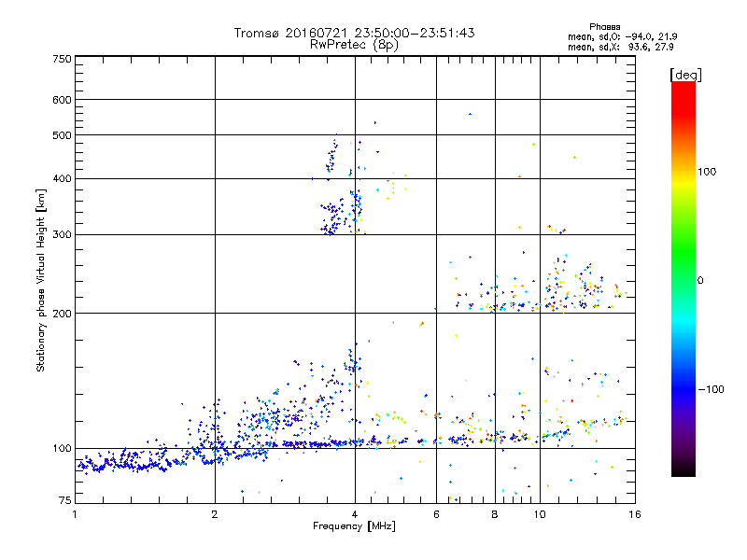747x560 pixels.
Task: Click the plot title 'Tromsø 20160721 23:50:00-23:51:43'
Action: 354,33
